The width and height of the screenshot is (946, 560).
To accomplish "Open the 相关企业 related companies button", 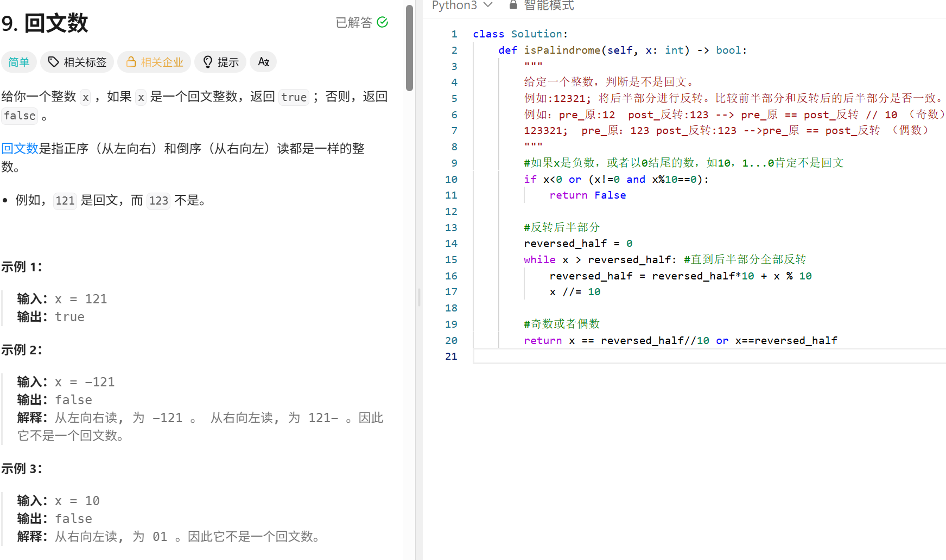I will [x=154, y=62].
